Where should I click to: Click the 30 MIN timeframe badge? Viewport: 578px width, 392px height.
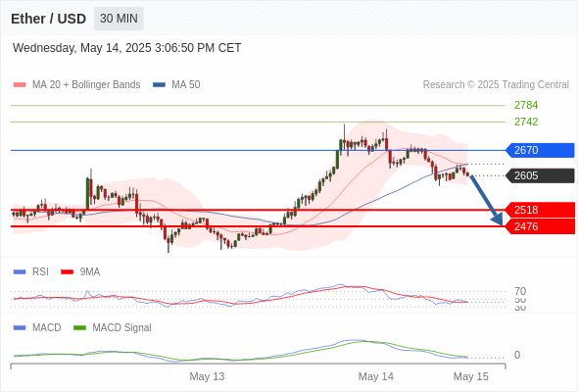(x=119, y=19)
